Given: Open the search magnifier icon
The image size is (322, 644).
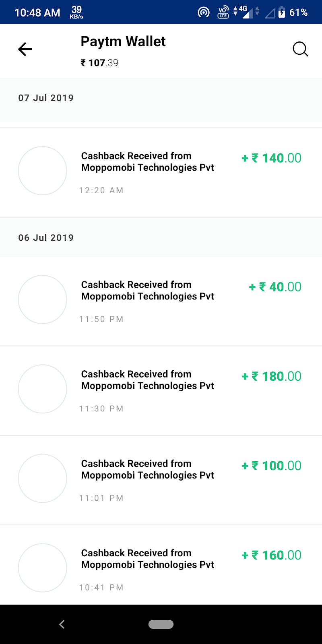Looking at the screenshot, I should (x=300, y=50).
